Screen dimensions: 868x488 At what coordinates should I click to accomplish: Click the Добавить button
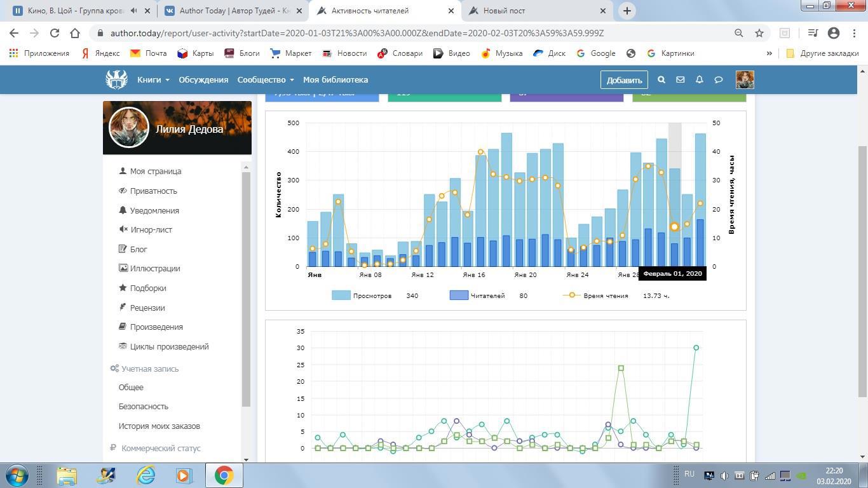click(624, 80)
